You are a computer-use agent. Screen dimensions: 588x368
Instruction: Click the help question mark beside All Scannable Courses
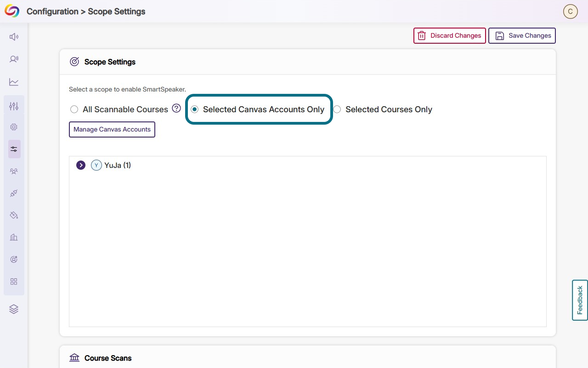(176, 109)
